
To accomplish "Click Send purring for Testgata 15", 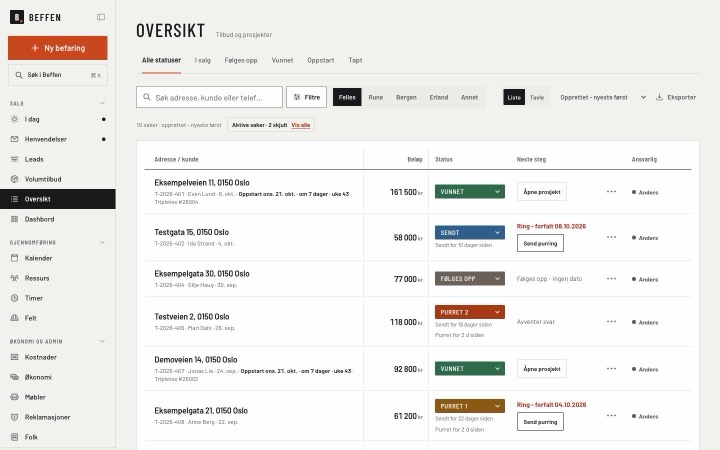I will click(x=540, y=243).
